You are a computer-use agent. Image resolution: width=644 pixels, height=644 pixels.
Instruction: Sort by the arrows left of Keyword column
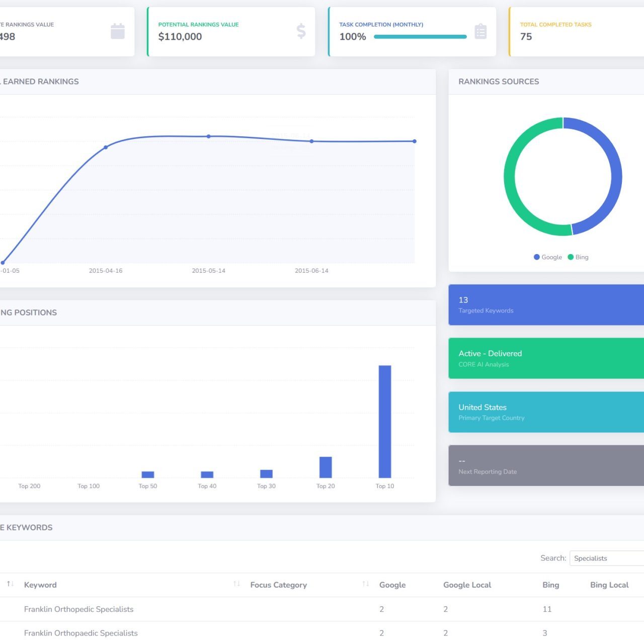pyautogui.click(x=10, y=584)
